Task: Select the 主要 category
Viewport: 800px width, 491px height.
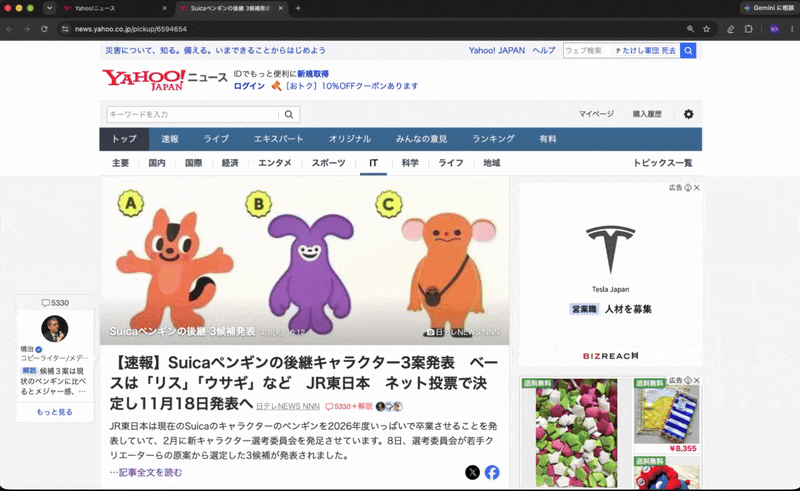Action: [120, 163]
